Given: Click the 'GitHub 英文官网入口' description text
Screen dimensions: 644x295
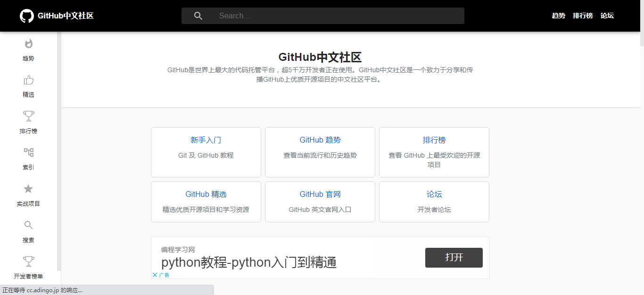Looking at the screenshot, I should (320, 210).
